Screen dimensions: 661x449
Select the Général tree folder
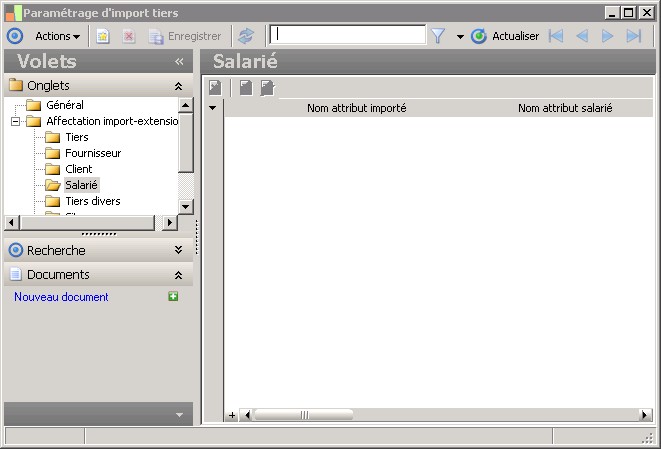click(65, 105)
